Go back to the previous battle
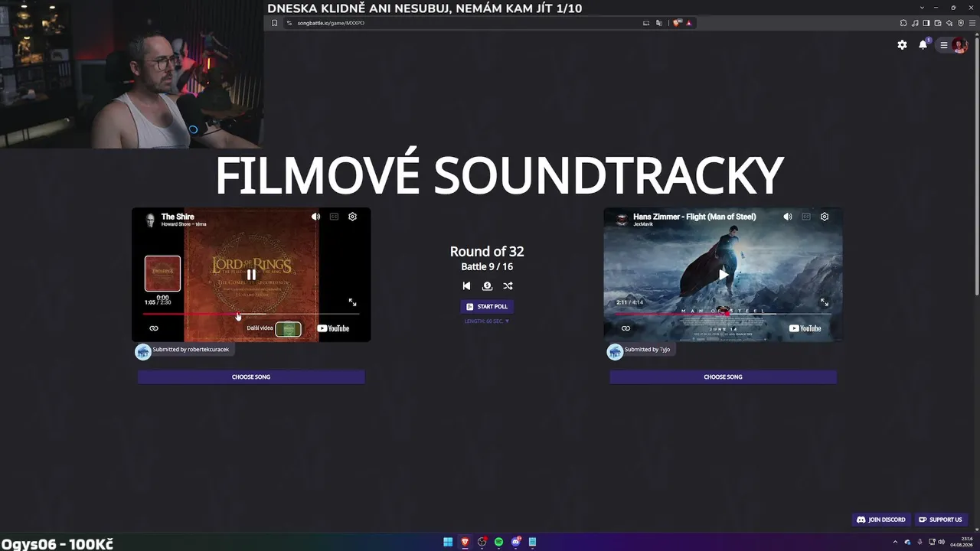Screen dimensions: 980x551 point(466,285)
